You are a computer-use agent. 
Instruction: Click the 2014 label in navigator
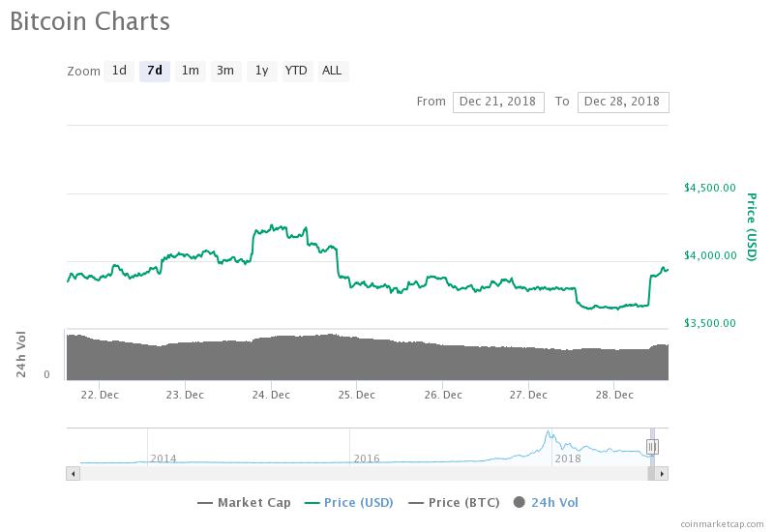[164, 458]
